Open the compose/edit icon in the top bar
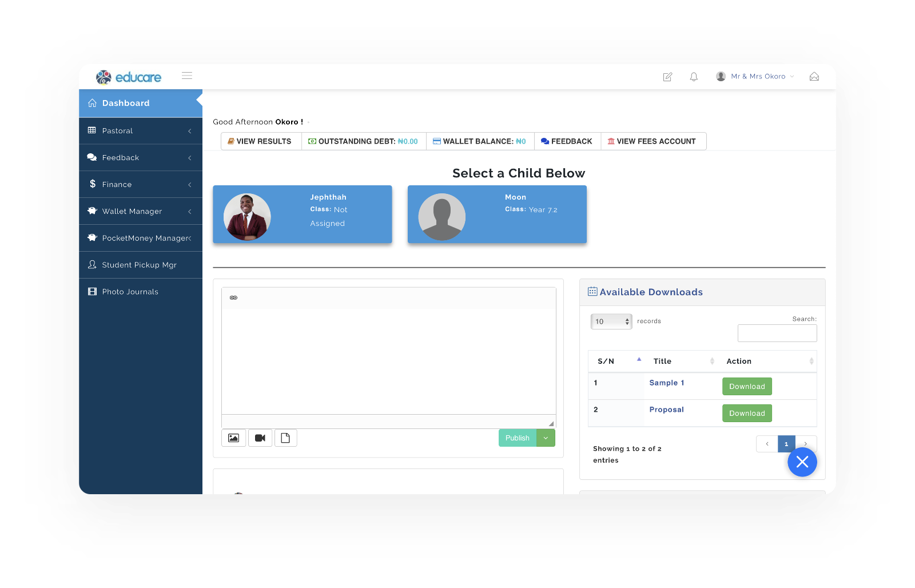The image size is (915, 588). 667,77
